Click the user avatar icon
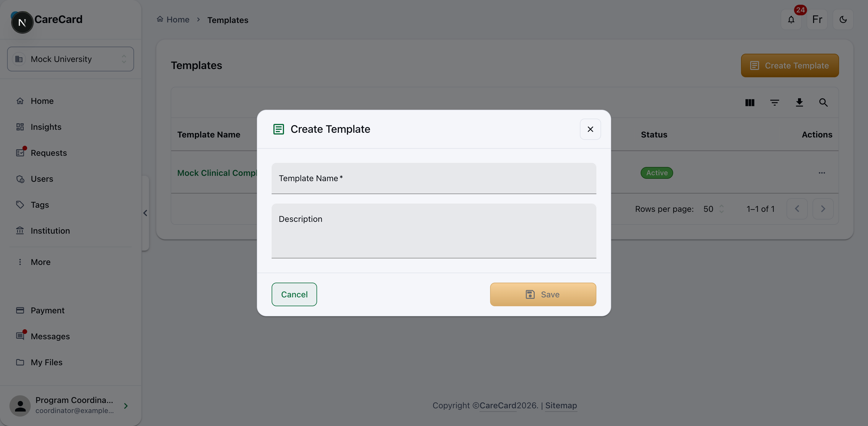This screenshot has width=868, height=426. point(20,406)
